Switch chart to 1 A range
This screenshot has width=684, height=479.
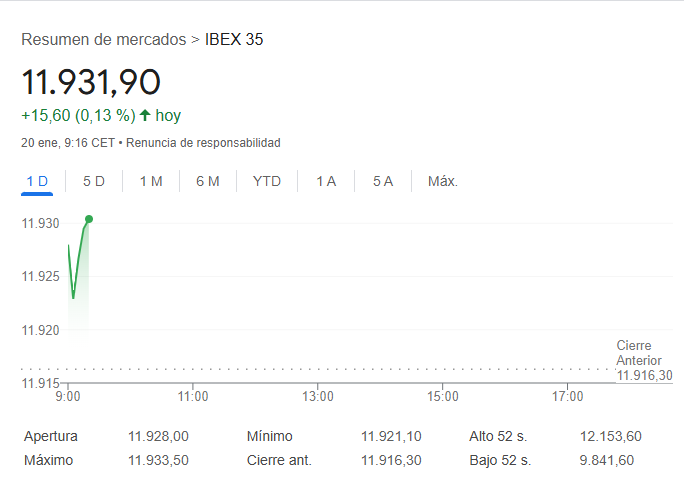326,181
